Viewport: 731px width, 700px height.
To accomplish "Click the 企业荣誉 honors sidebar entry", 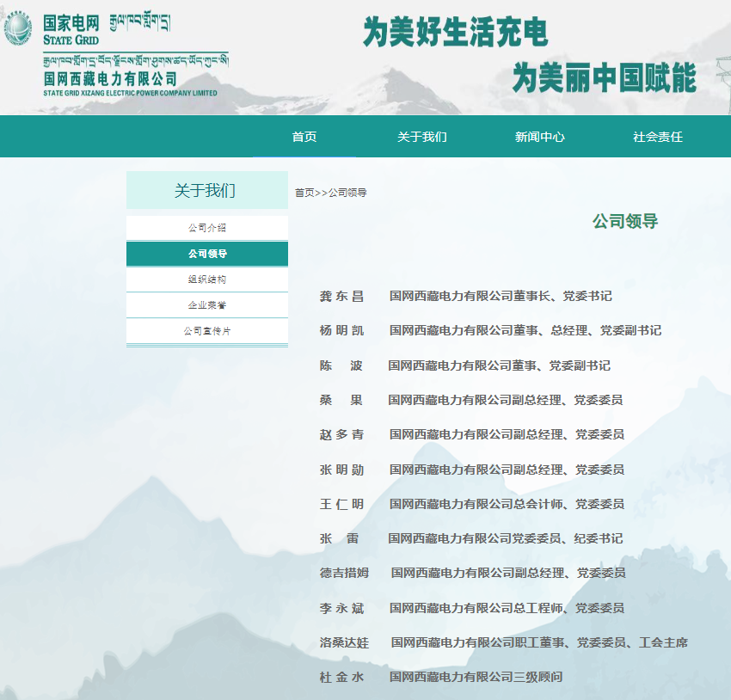I will (206, 304).
